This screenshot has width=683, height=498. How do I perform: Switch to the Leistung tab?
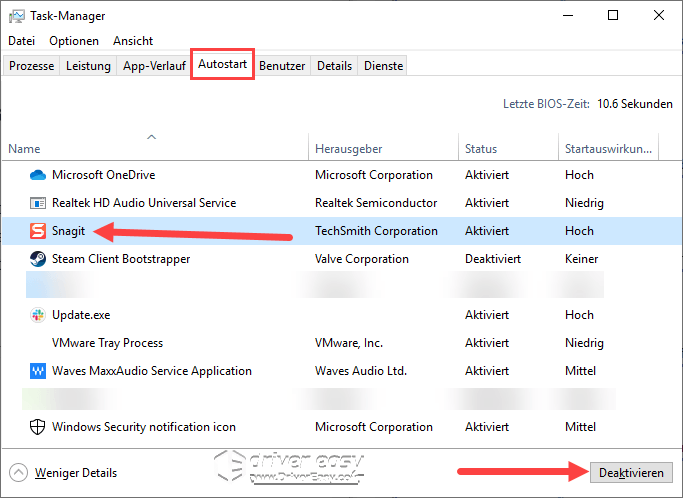coord(88,66)
